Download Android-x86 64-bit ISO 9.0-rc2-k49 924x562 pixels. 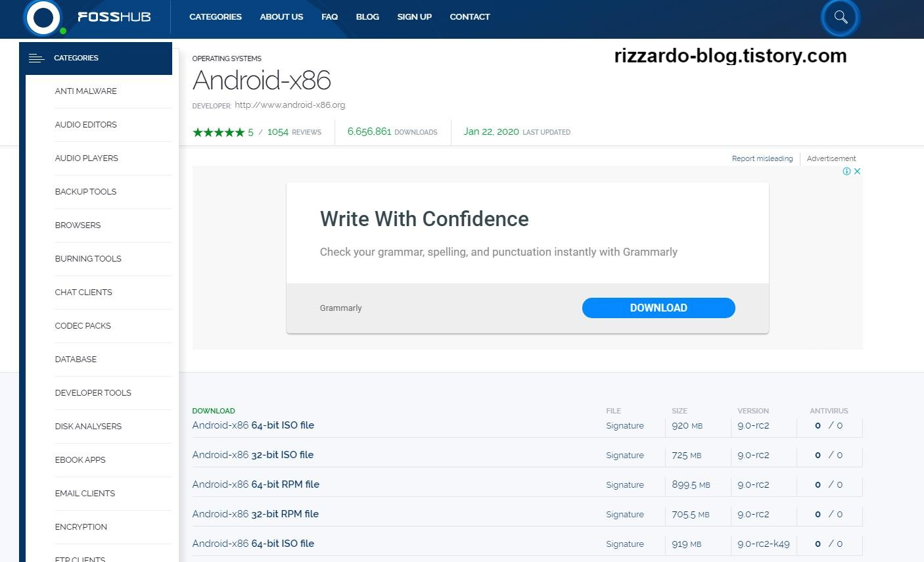253,544
